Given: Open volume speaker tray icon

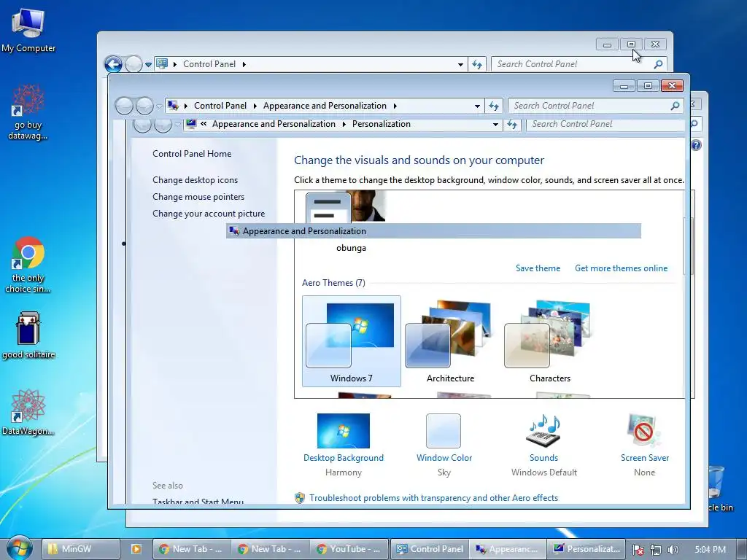Looking at the screenshot, I should [673, 550].
